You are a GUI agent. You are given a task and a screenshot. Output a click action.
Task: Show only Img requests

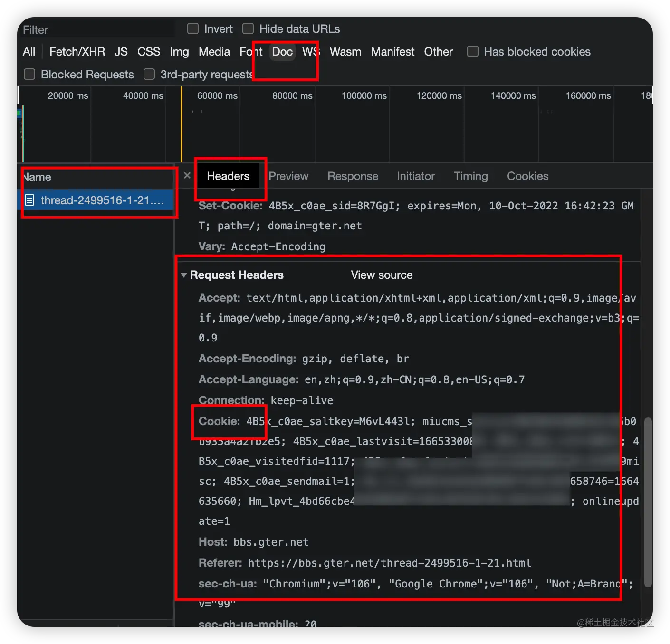(x=179, y=52)
